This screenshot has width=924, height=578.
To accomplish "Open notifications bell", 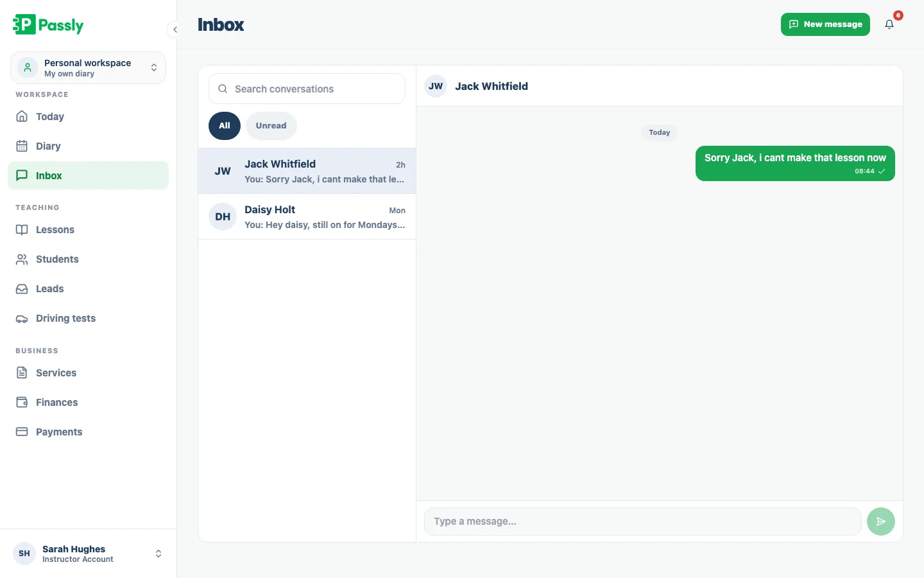I will [889, 24].
